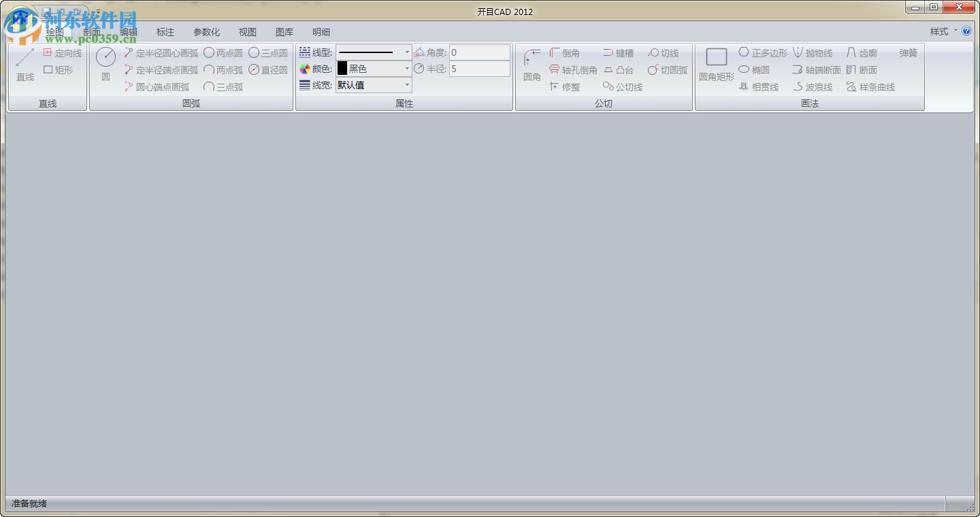Switch to the 绘图 drawing tab

[x=54, y=32]
